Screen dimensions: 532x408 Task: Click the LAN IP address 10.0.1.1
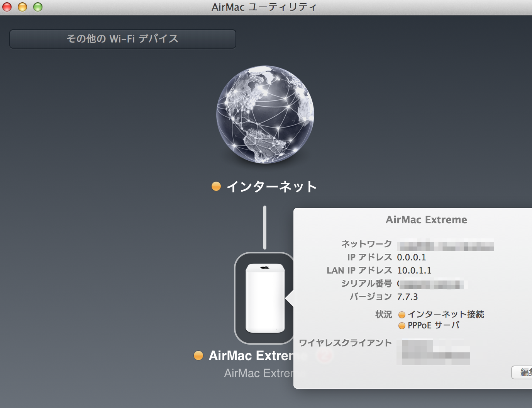[x=414, y=270]
